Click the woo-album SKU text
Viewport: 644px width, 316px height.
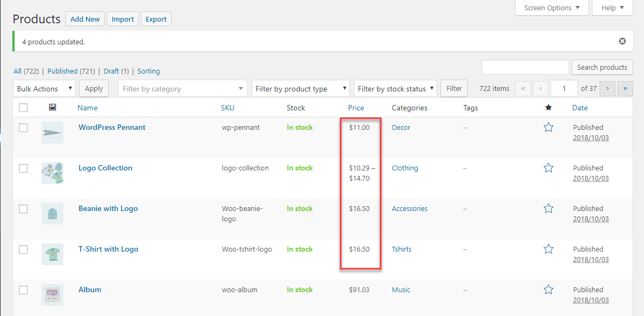click(239, 289)
